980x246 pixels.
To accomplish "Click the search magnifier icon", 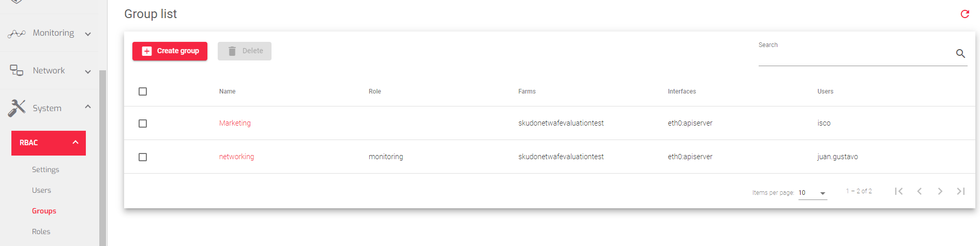I will pos(960,53).
